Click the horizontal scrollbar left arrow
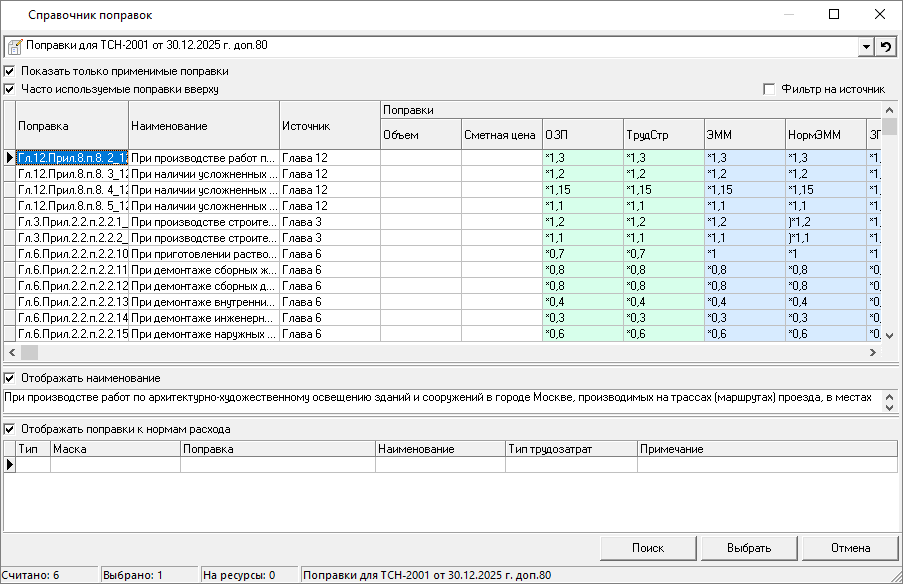The width and height of the screenshot is (903, 584). [x=12, y=352]
